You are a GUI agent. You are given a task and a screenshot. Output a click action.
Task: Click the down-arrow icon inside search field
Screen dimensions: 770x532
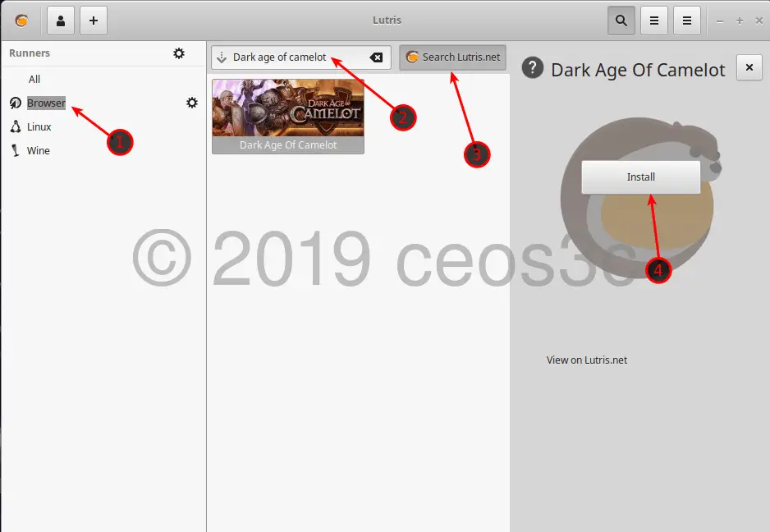pyautogui.click(x=222, y=57)
